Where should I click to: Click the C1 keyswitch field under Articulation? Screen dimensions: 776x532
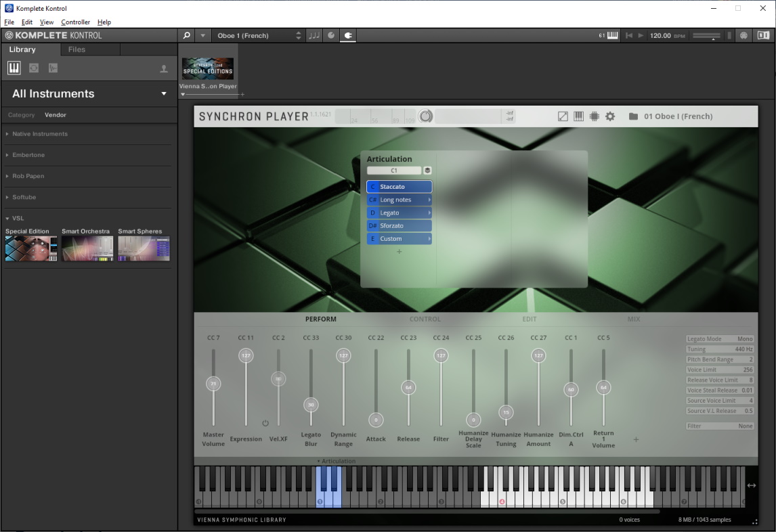[x=394, y=171]
